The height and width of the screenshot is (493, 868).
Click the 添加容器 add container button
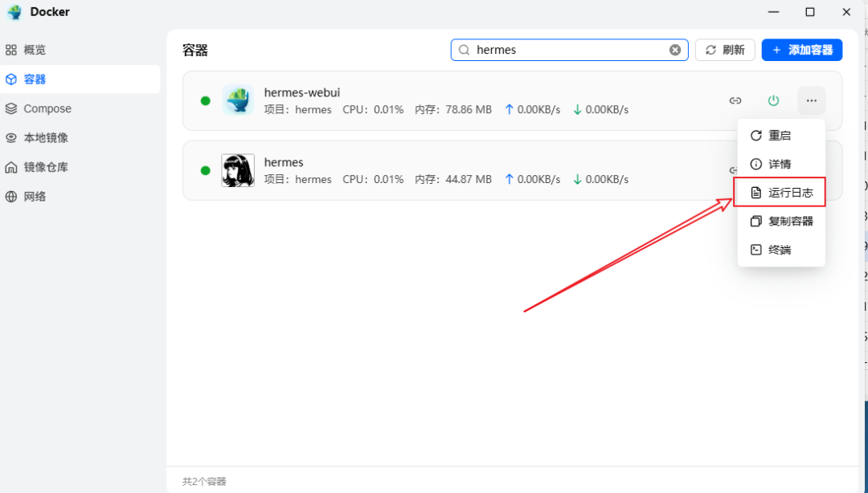(801, 50)
